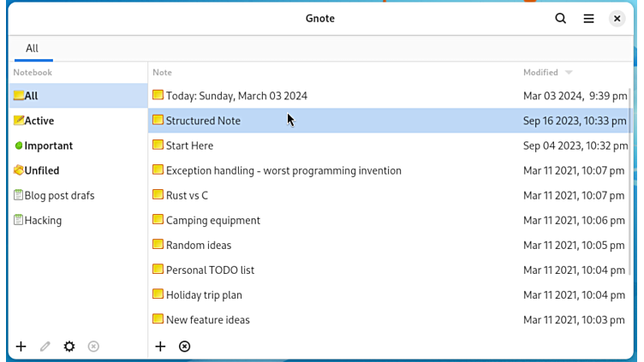Screen dimensions: 644x362
Task: Select the Blog post drafs notebook
Action: [x=58, y=195]
